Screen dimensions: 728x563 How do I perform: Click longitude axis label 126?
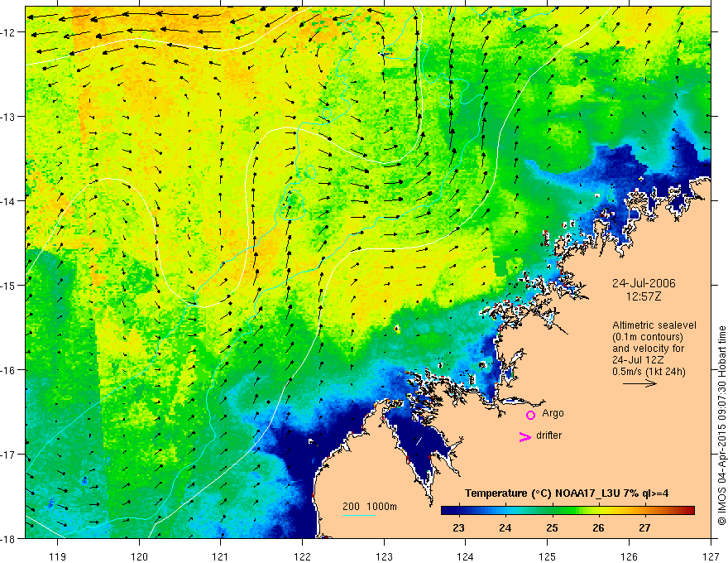(629, 556)
